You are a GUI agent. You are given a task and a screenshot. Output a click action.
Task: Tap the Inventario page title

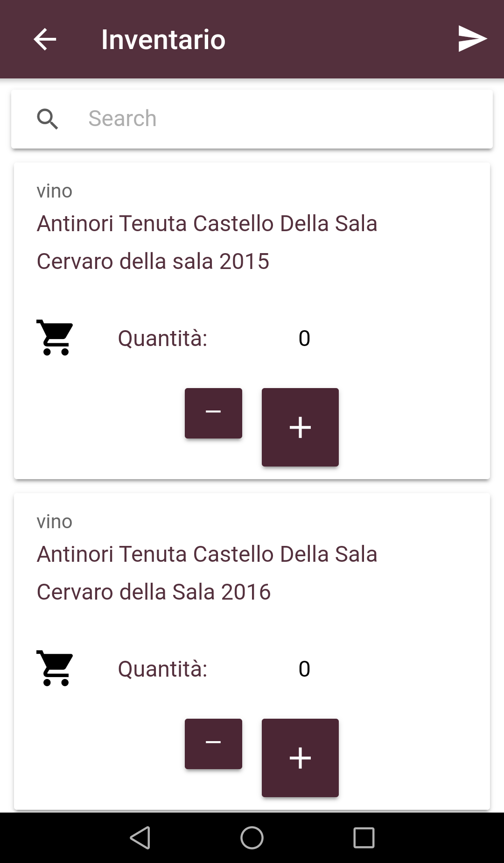(163, 39)
